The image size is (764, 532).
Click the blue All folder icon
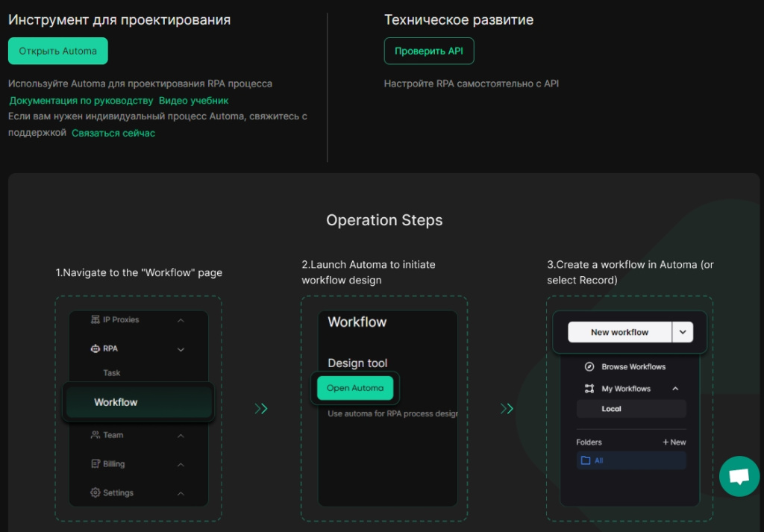point(586,460)
